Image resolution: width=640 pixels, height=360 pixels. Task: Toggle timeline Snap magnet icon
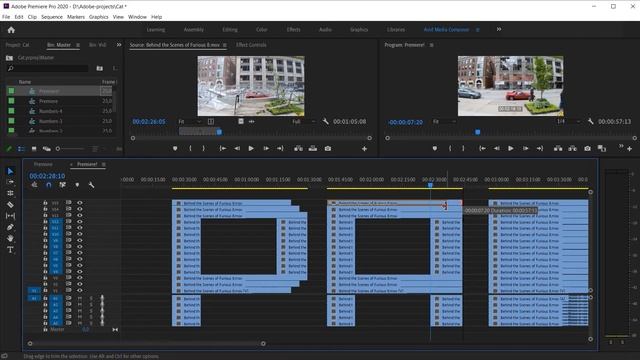pyautogui.click(x=49, y=185)
